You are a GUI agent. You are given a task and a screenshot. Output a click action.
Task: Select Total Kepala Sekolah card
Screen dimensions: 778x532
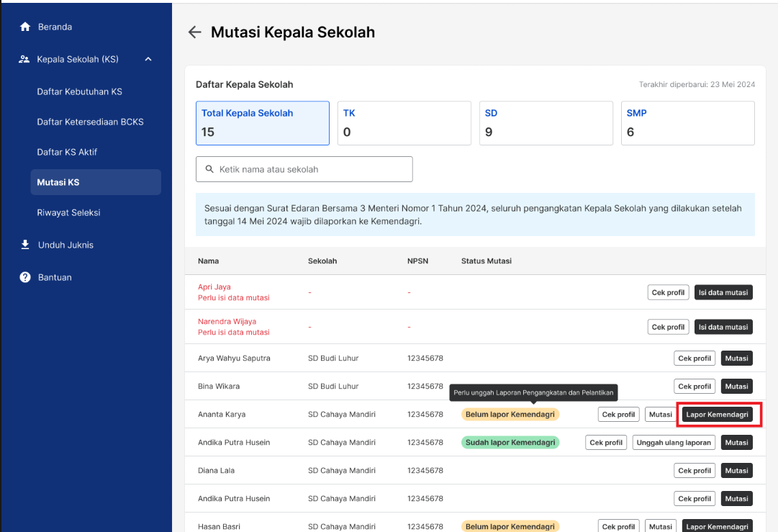coord(263,123)
